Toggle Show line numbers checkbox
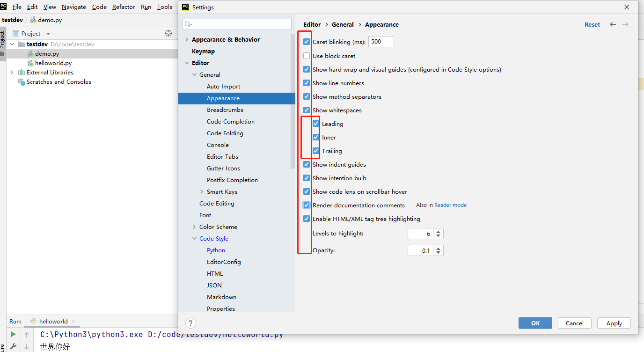 [x=307, y=83]
